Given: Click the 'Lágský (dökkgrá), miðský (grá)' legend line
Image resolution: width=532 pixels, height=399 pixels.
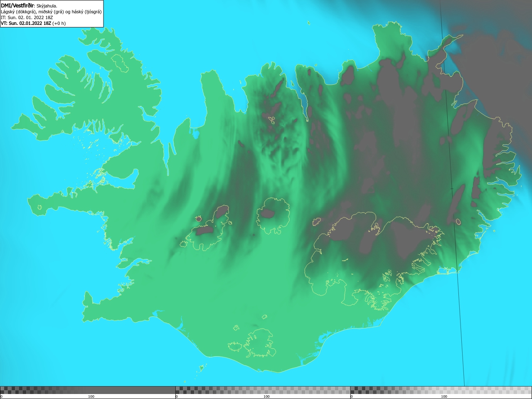Looking at the screenshot, I should 51,12.
